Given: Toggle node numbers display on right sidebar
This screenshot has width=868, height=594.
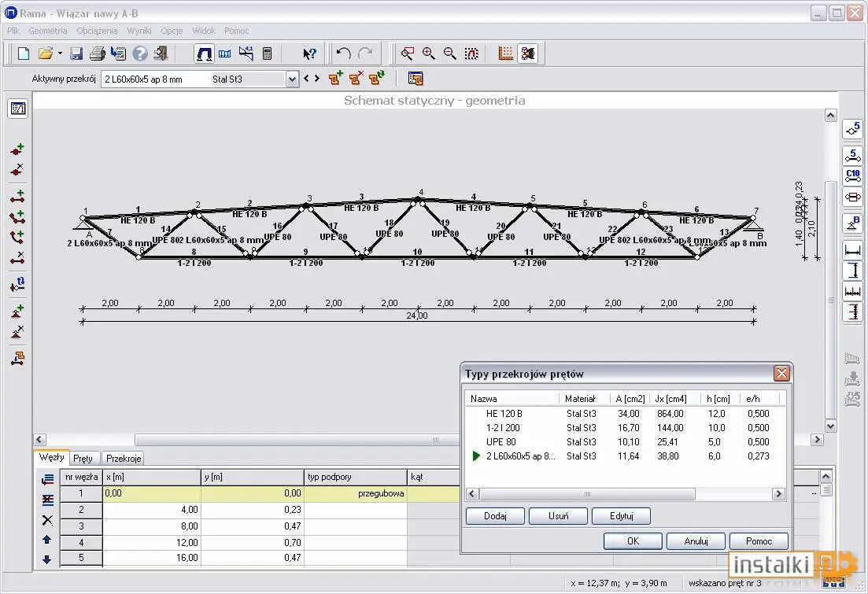Looking at the screenshot, I should pyautogui.click(x=852, y=129).
